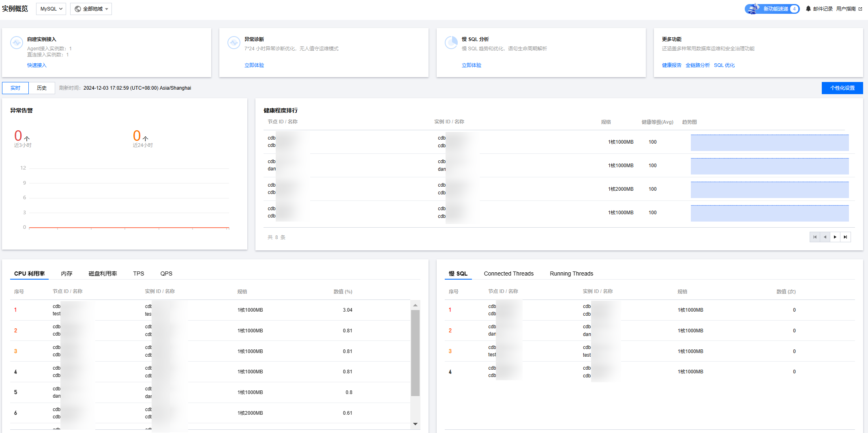868x433 pixels.
Task: Select the QPS tab
Action: [x=166, y=274]
